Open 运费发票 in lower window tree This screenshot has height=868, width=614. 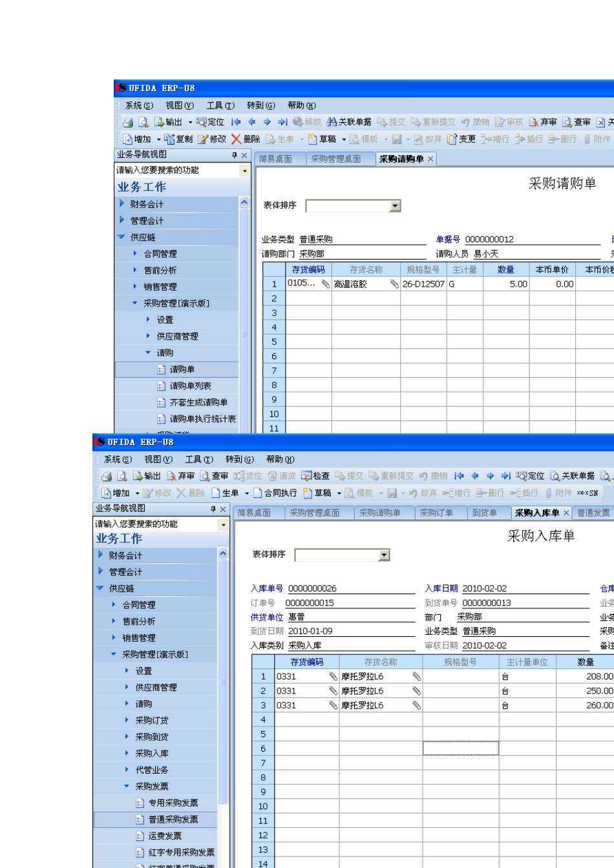click(x=165, y=836)
